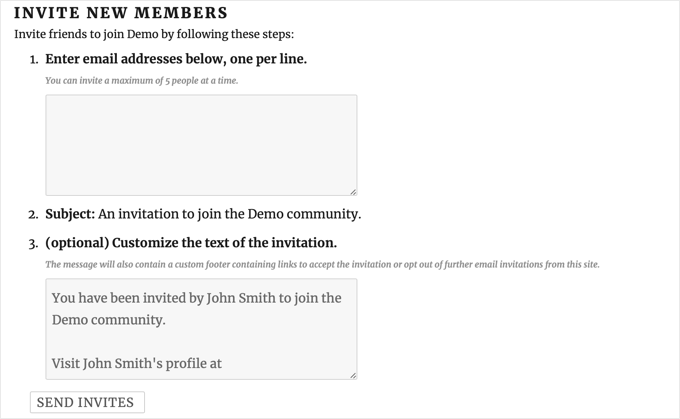Click the step number 1 marker
680x419 pixels.
click(x=33, y=59)
